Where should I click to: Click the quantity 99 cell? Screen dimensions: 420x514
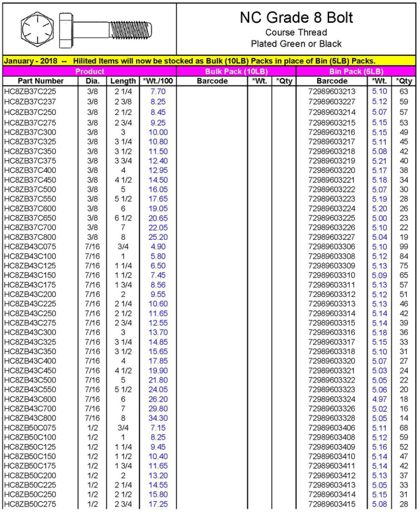click(404, 247)
